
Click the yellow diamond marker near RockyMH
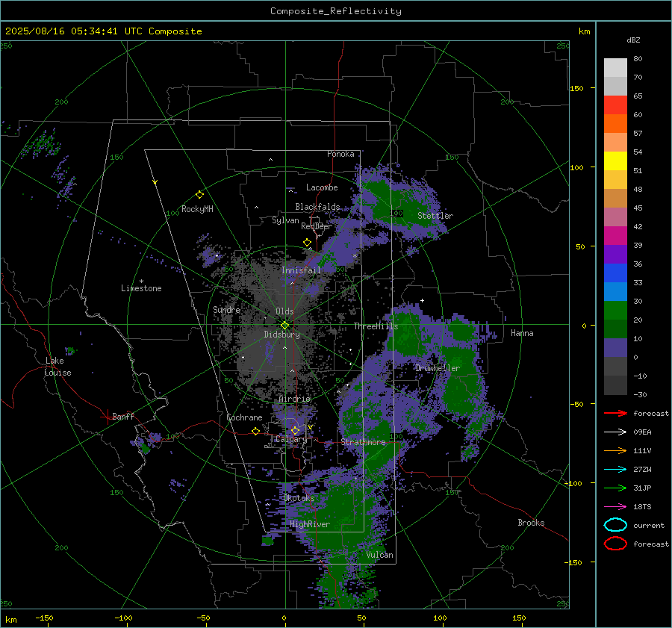coord(199,195)
